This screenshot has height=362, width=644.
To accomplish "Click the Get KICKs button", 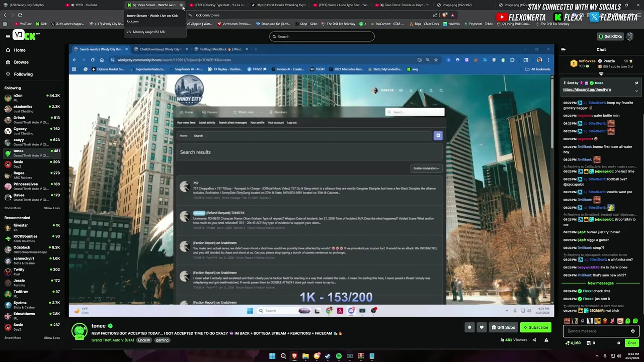I will pyautogui.click(x=610, y=36).
